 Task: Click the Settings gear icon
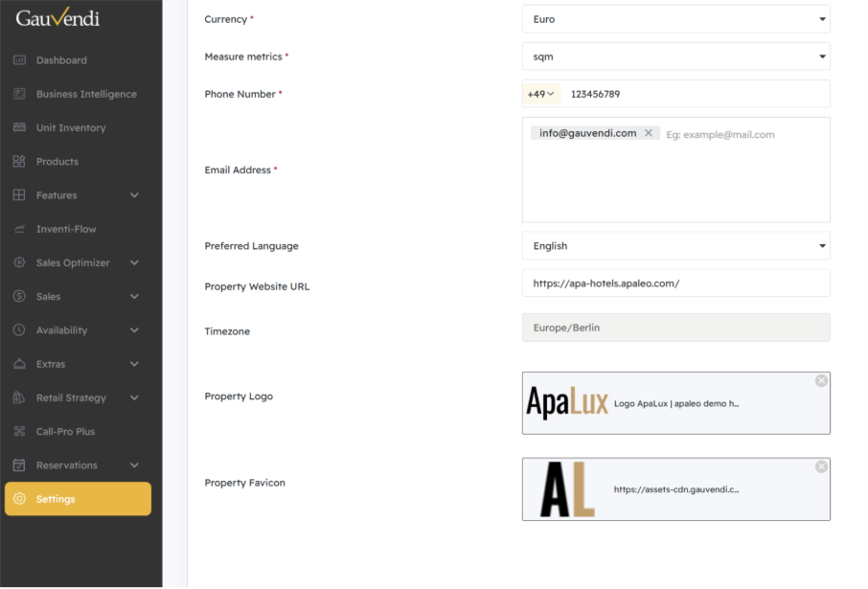[19, 499]
